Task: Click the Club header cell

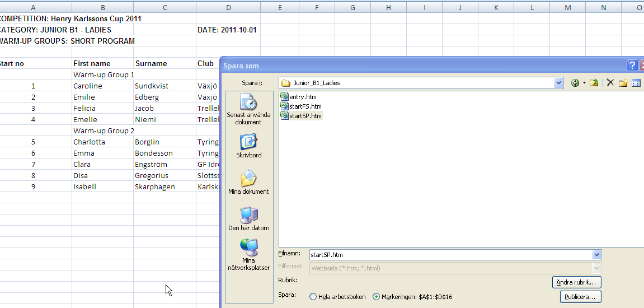Action: pos(208,63)
